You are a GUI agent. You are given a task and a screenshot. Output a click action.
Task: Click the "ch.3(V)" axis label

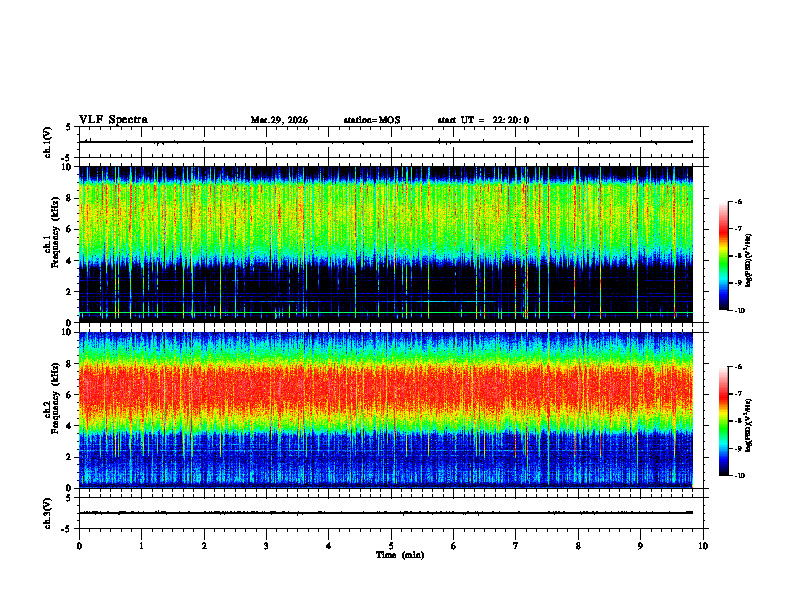coord(48,513)
